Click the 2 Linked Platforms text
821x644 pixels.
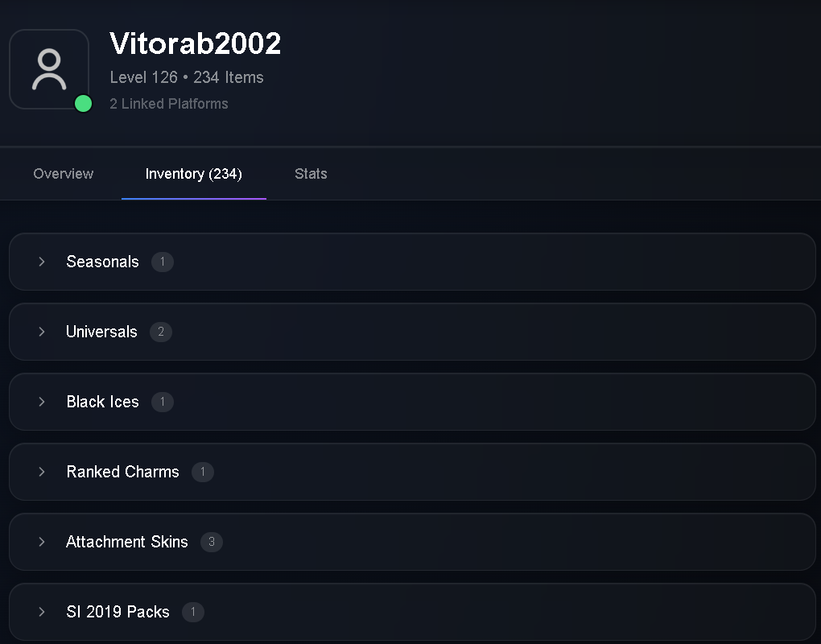168,104
